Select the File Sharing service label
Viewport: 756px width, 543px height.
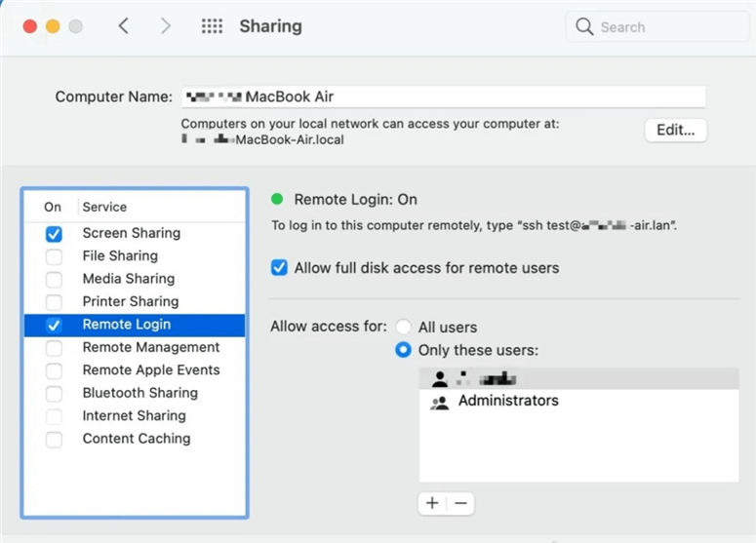point(120,255)
